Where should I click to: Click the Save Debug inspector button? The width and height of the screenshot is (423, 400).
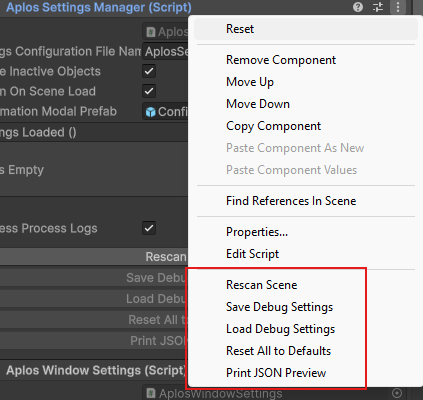94,278
